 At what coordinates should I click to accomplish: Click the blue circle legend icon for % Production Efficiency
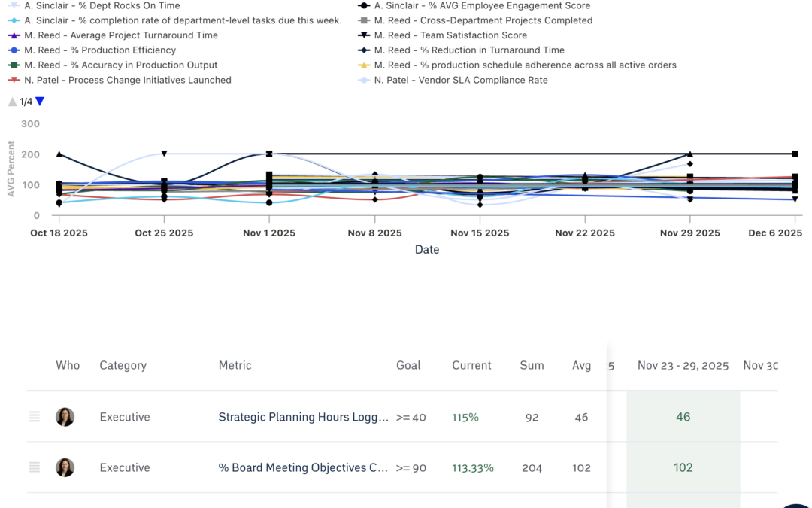(13, 50)
